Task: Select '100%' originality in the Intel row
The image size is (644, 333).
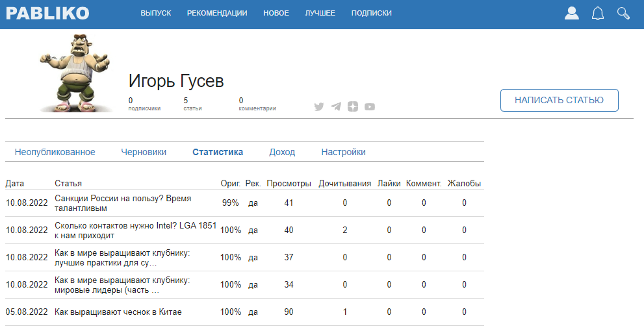Action: point(231,230)
